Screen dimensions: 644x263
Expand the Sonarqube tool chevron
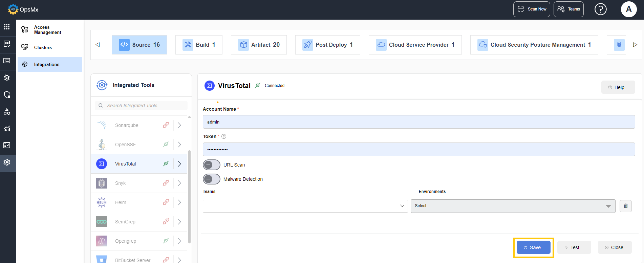click(x=179, y=125)
